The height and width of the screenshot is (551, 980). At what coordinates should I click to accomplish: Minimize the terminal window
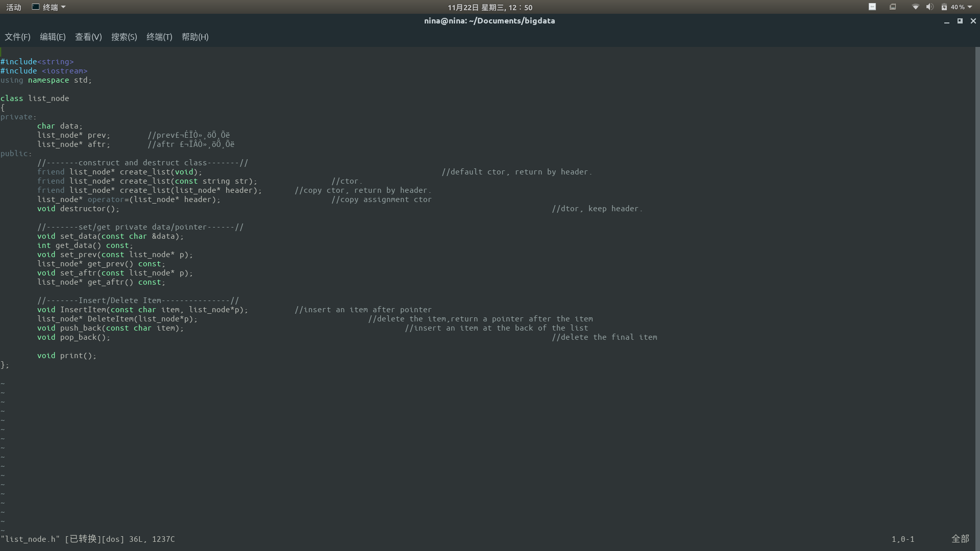pyautogui.click(x=947, y=21)
